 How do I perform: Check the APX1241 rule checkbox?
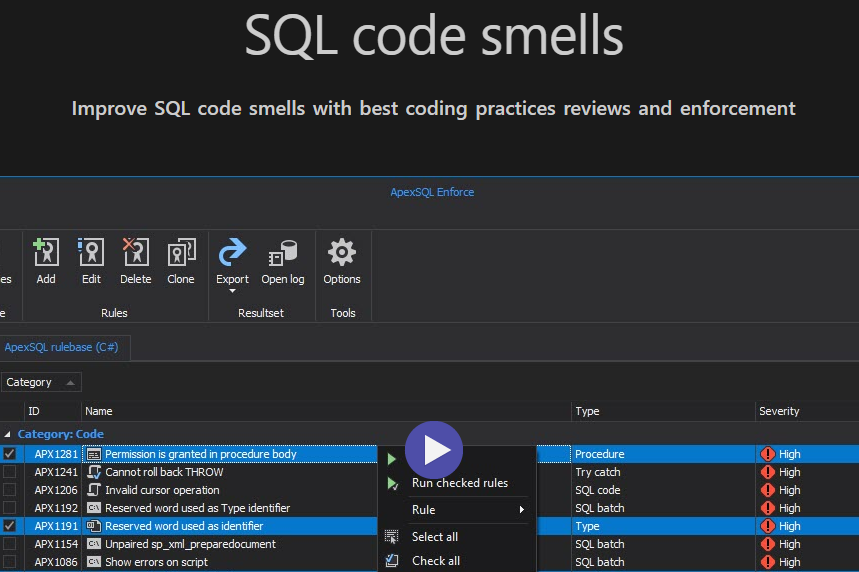[x=9, y=472]
